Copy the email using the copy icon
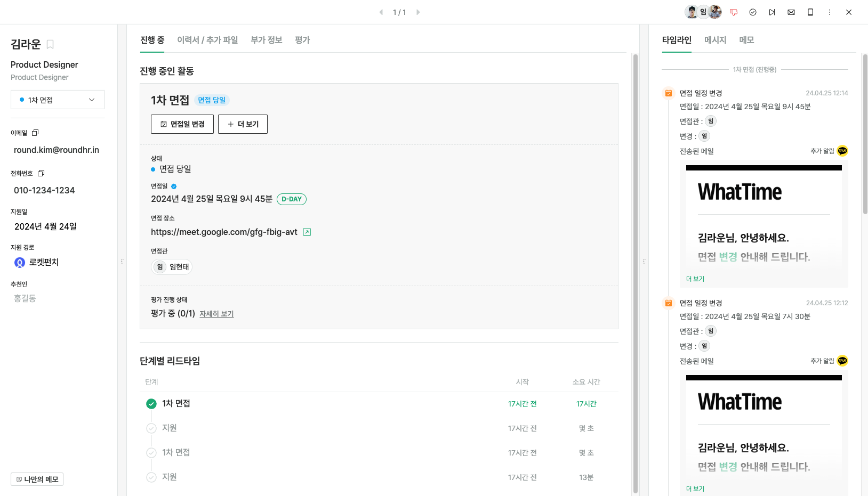Viewport: 868px width, 496px height. 35,133
